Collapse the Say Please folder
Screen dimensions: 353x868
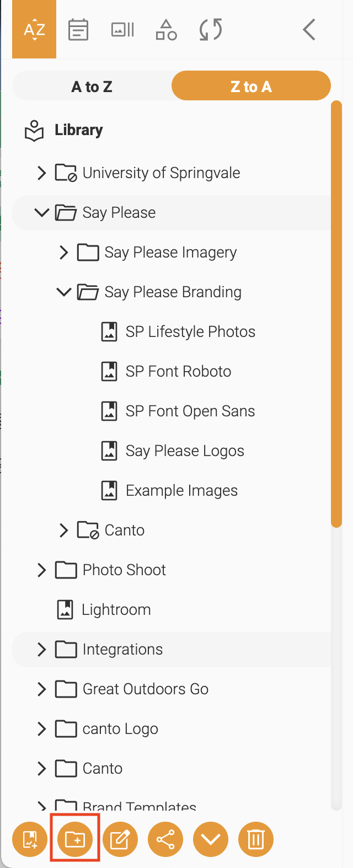tap(42, 212)
